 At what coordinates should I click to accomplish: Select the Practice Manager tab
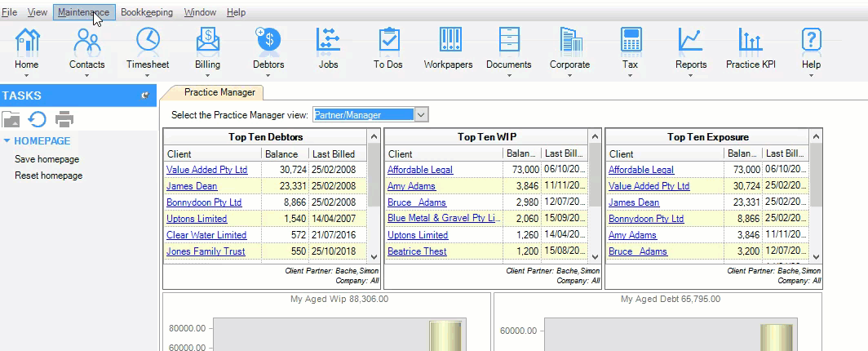click(213, 92)
